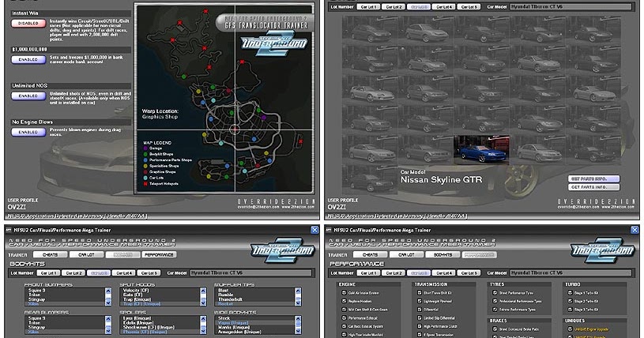The image size is (644, 338).
Task: Click the Bodykit Shops green legend dot
Action: (x=145, y=154)
